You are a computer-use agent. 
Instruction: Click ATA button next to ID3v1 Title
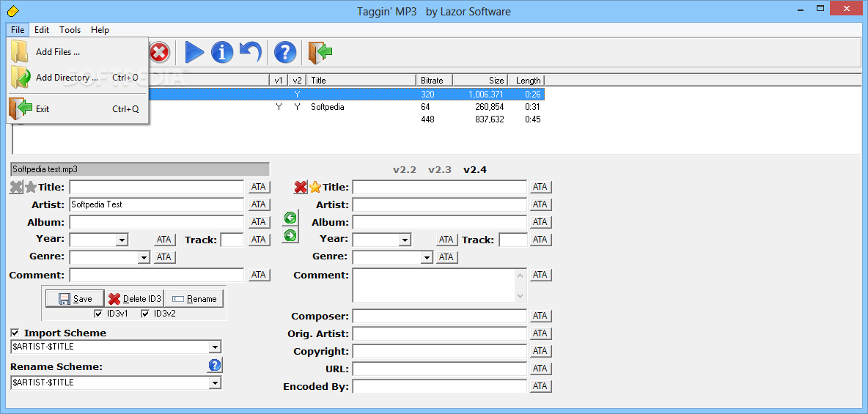pos(259,187)
